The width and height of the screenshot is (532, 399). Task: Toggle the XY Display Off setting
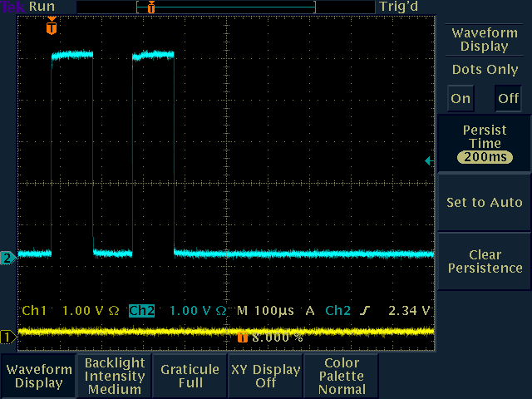[266, 376]
